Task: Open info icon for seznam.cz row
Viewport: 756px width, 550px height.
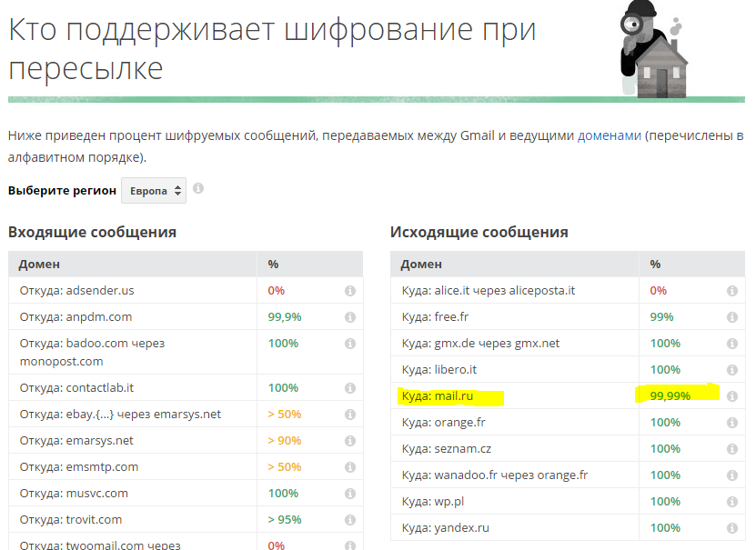Action: [732, 449]
